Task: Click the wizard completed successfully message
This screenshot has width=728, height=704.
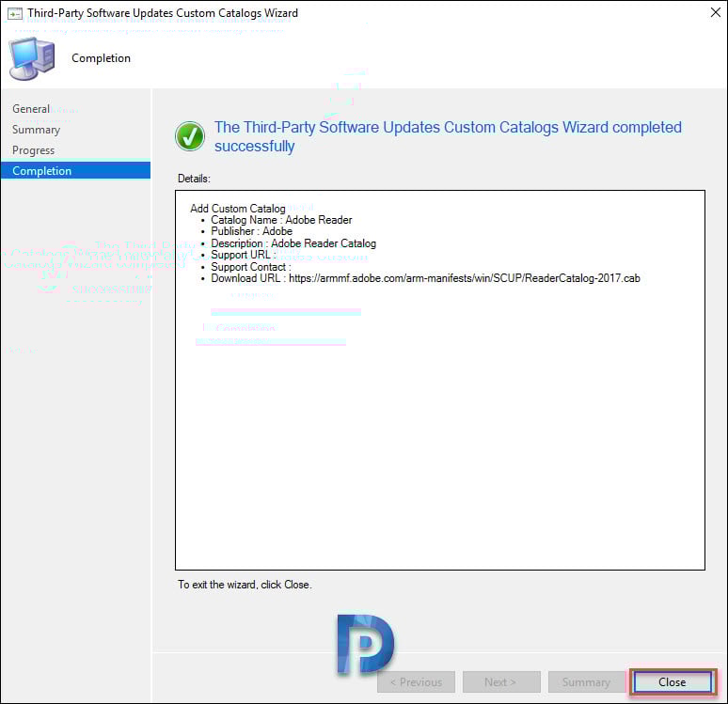Action: click(x=448, y=136)
